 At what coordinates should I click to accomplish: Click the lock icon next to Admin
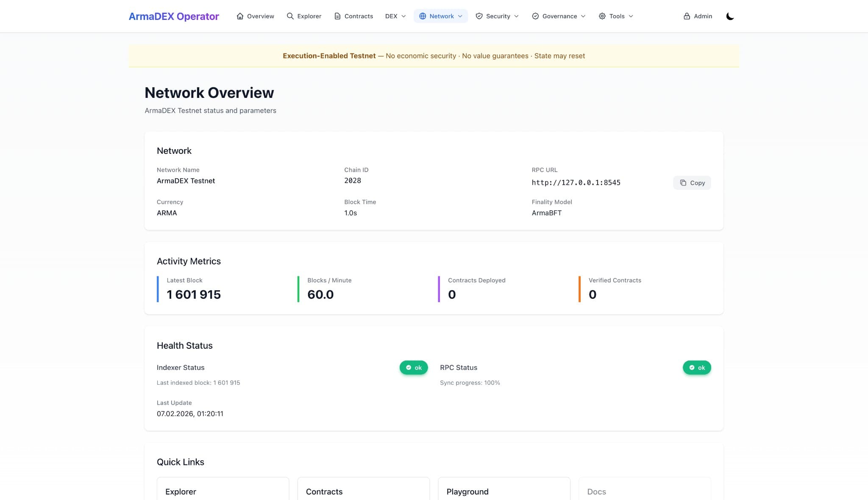(687, 16)
